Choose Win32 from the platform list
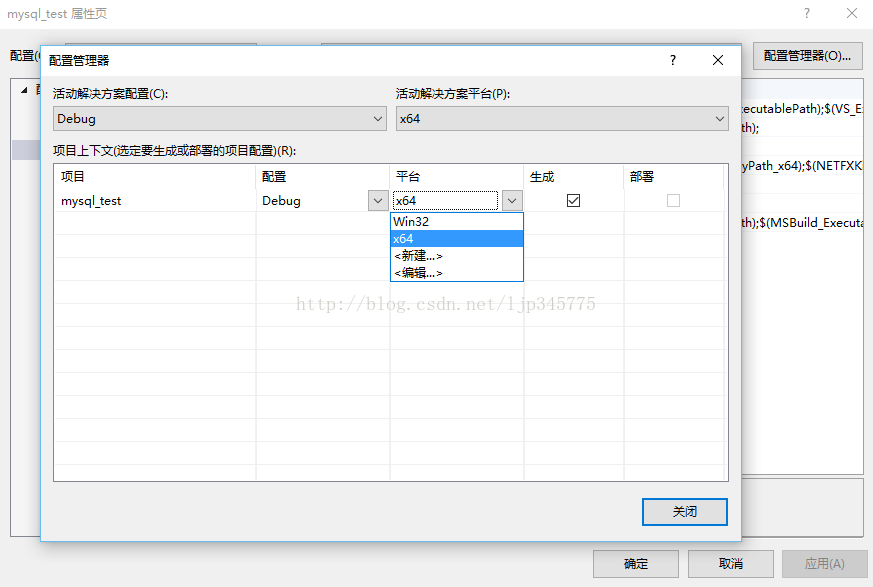873x587 pixels. (x=457, y=222)
